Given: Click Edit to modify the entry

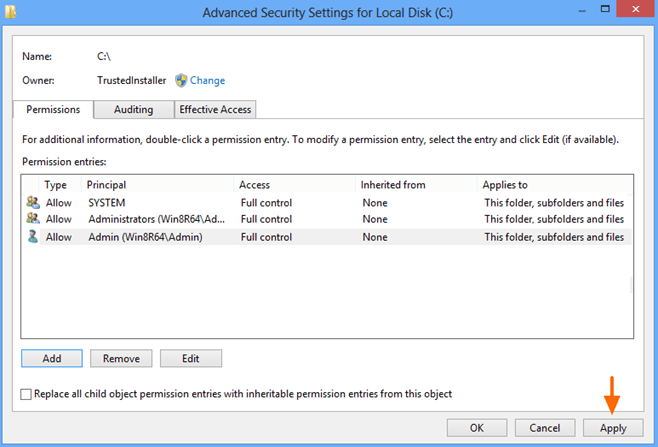Looking at the screenshot, I should pos(191,358).
